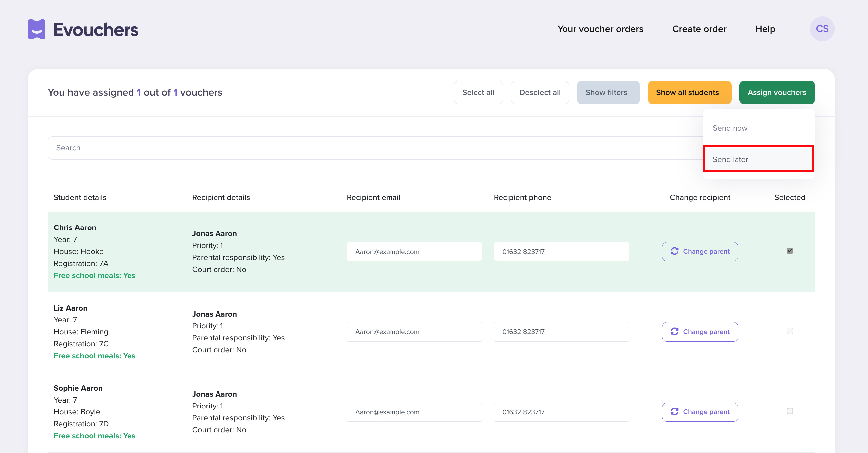Screen dimensions: 868x453
Task: Open the Assign vouchers dropdown button
Action: [777, 92]
